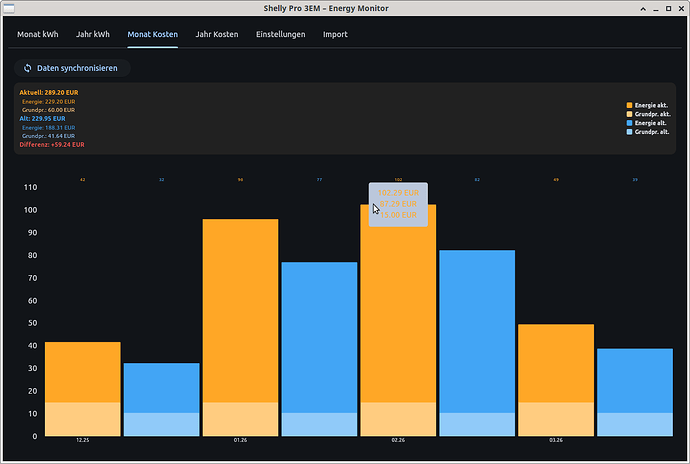Click the 'Energie: 188.31 EUR' line
Viewport: 690px width, 464px height.
pos(48,128)
